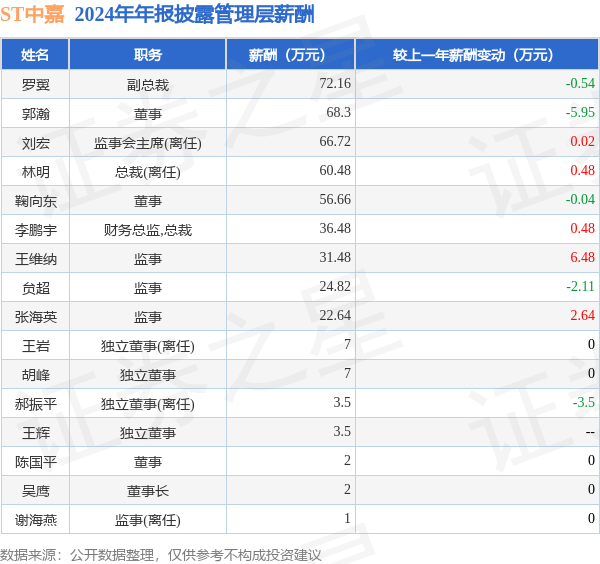Click change value -5.95
Image resolution: width=600 pixels, height=564 pixels.
tap(580, 112)
